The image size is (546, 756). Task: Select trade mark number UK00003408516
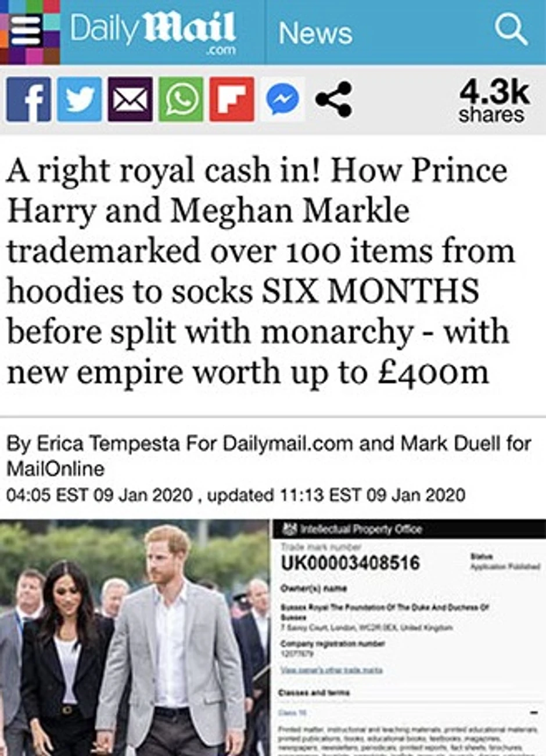coord(350,563)
